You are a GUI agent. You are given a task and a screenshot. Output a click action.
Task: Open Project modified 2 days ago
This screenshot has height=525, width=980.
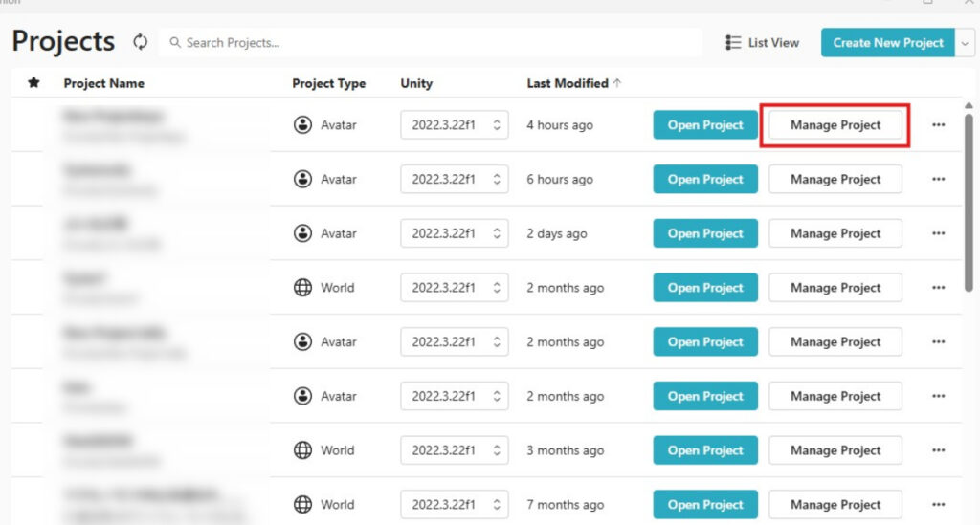[705, 233]
